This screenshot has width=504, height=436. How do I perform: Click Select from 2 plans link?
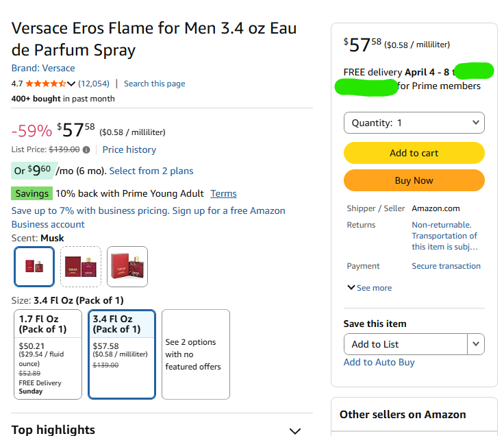pos(151,171)
